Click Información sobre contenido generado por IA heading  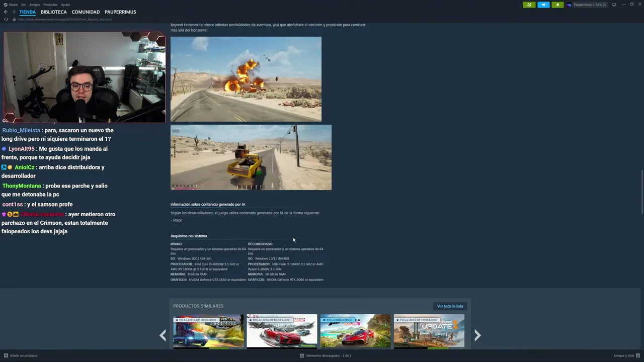pos(208,204)
